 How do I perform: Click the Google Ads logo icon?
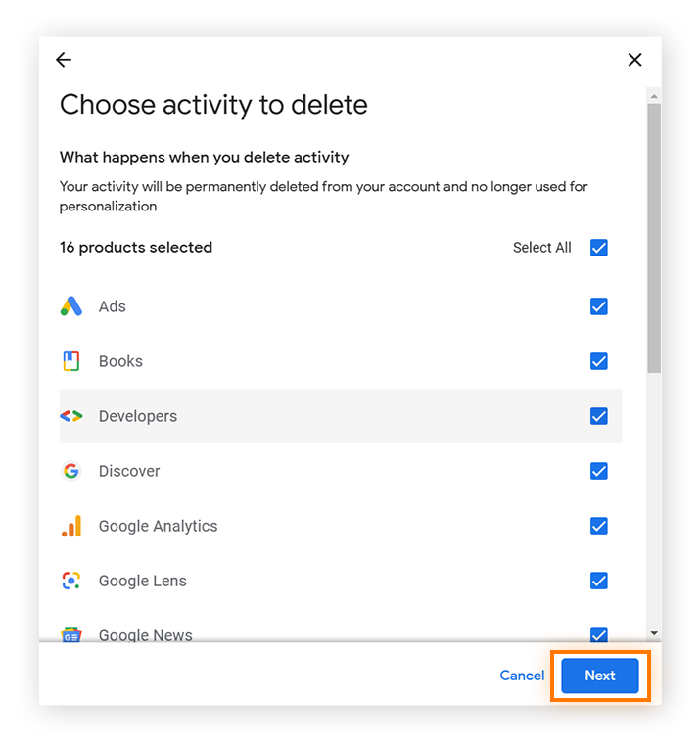coord(71,306)
